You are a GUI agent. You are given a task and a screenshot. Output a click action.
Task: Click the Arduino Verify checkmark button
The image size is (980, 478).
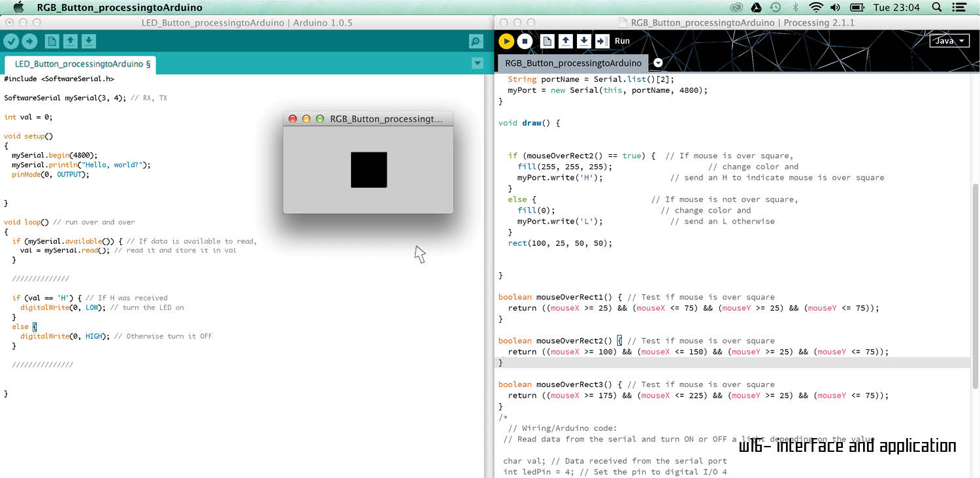(11, 41)
